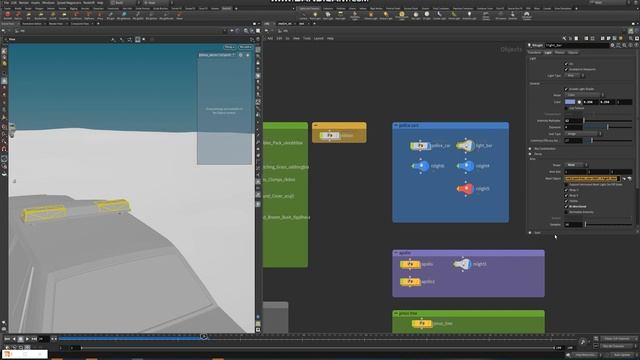Toggle the RS Mesh Light checkbox
The height and width of the screenshot is (360, 640).
(566, 207)
